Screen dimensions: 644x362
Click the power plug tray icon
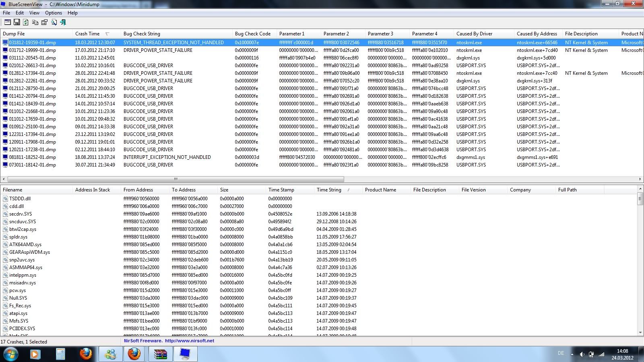[591, 354]
